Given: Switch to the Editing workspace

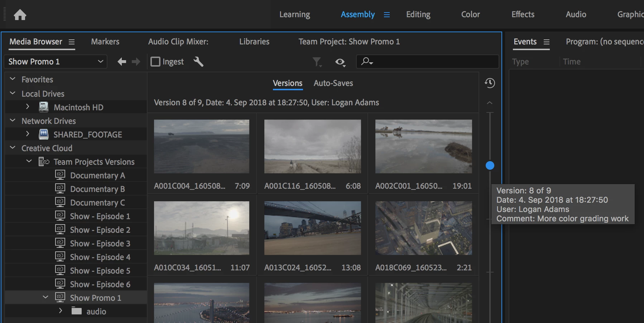Looking at the screenshot, I should coord(418,15).
